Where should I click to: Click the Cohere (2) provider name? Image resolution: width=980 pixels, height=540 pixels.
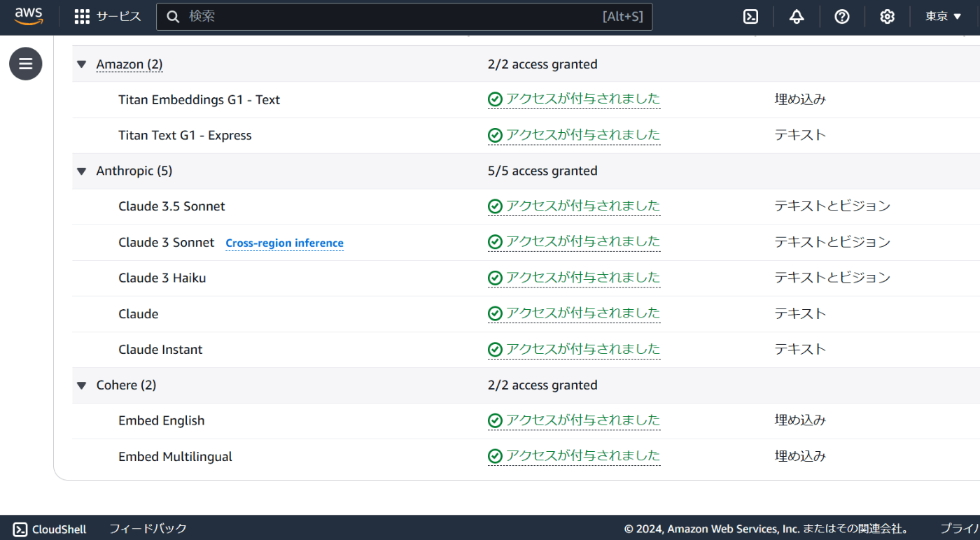pos(126,385)
